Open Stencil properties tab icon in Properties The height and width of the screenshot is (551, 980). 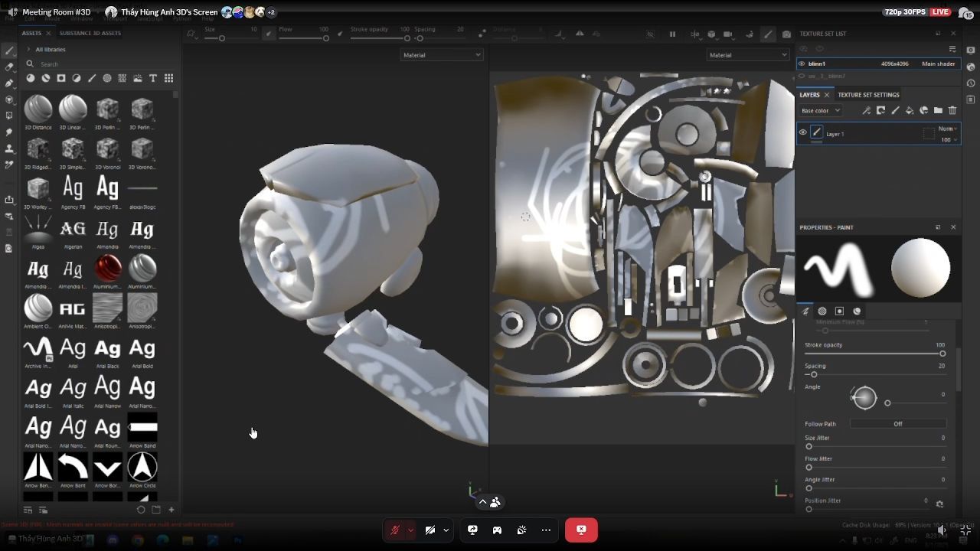coord(839,311)
